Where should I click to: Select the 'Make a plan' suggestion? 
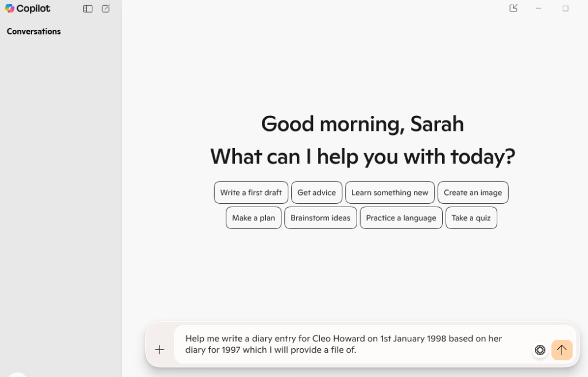click(x=253, y=218)
